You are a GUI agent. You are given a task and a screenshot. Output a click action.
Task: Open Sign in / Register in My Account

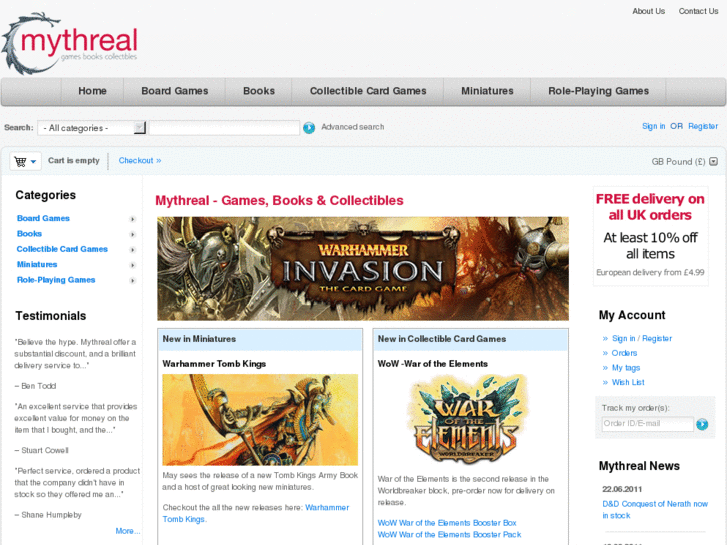642,339
